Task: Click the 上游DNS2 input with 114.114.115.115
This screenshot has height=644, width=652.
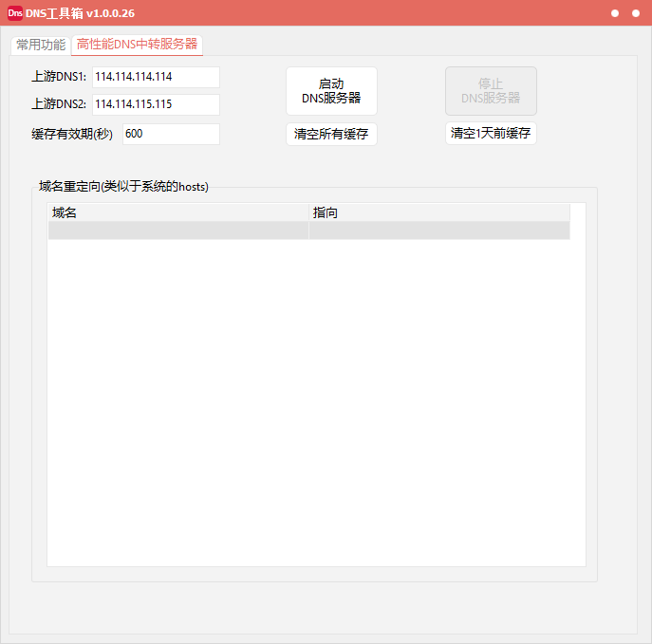Action: [x=156, y=104]
